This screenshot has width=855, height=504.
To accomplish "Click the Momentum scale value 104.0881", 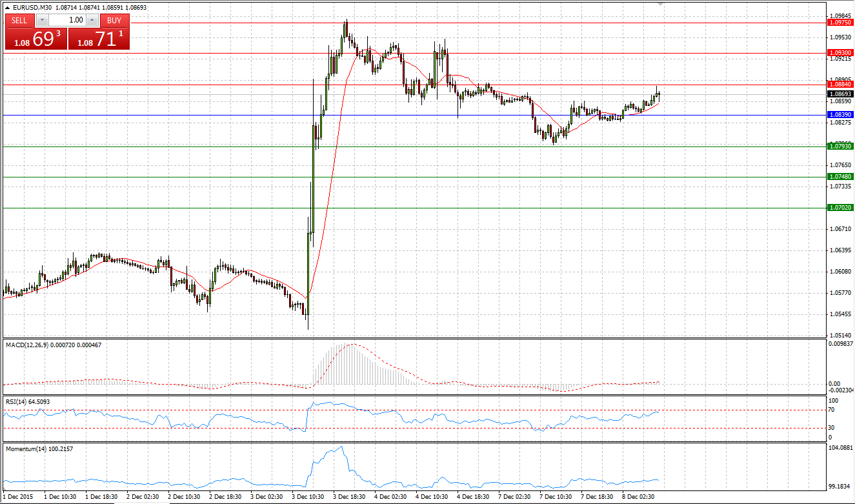I will point(841,447).
